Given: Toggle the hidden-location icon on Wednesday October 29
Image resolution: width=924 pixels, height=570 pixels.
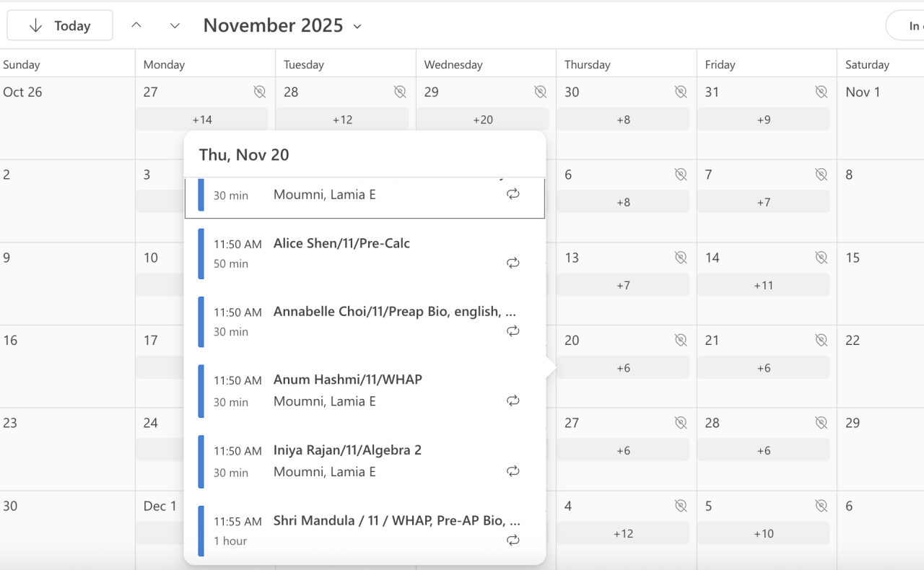Looking at the screenshot, I should (540, 92).
